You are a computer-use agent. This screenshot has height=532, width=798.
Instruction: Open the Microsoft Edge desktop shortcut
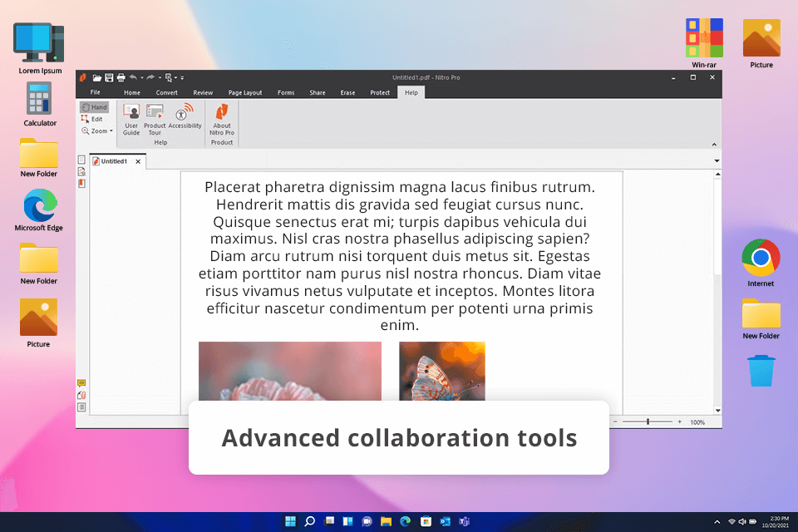(39, 210)
